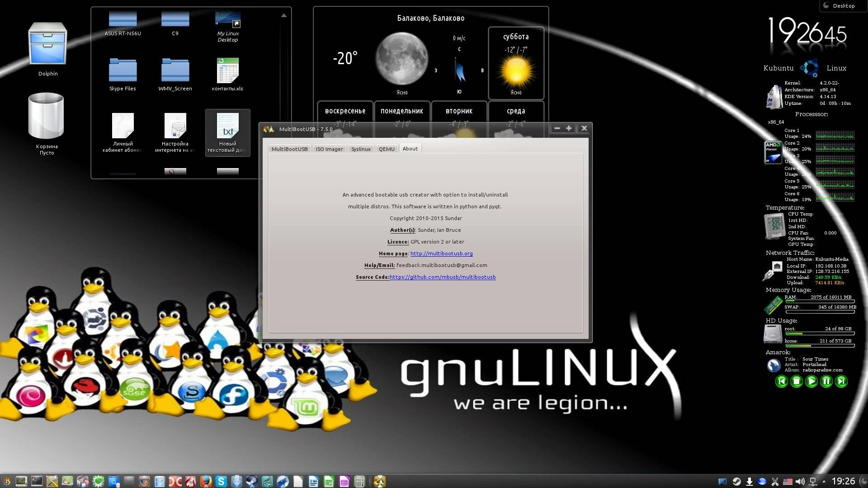Open the ISO Imager tab
The height and width of the screenshot is (488, 868).
click(x=329, y=149)
